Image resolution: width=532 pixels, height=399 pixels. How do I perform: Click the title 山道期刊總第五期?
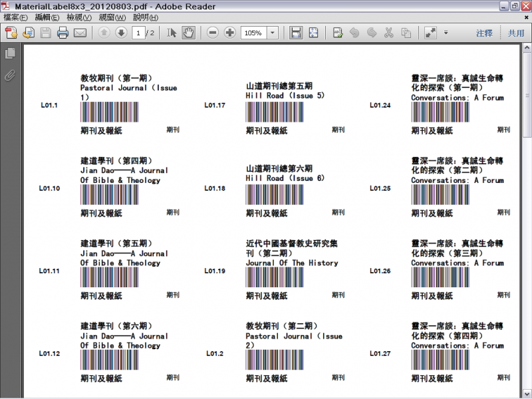(x=279, y=86)
